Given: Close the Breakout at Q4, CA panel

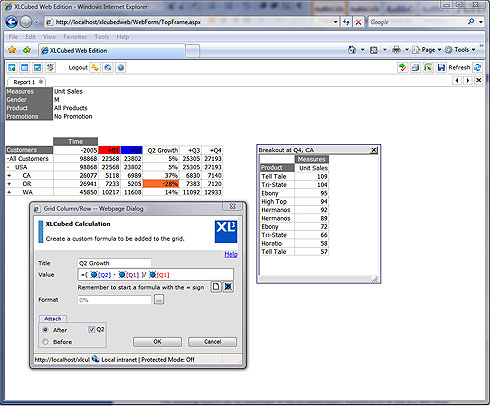Looking at the screenshot, I should click(x=374, y=150).
